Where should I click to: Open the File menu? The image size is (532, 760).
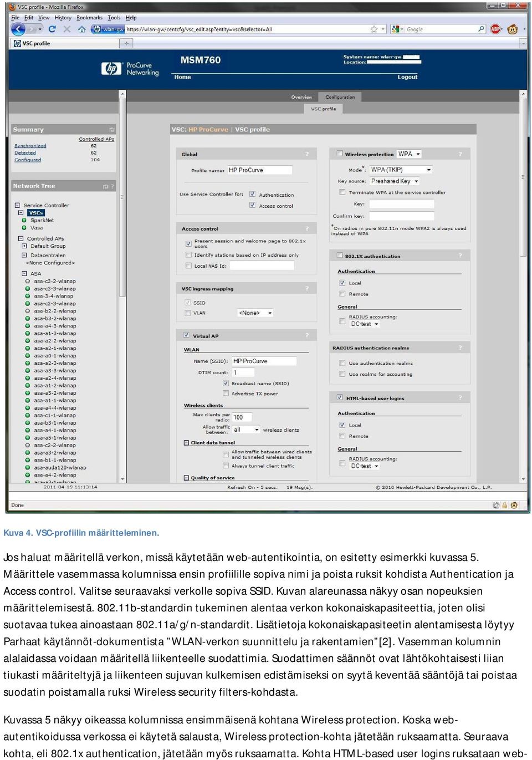pyautogui.click(x=15, y=18)
